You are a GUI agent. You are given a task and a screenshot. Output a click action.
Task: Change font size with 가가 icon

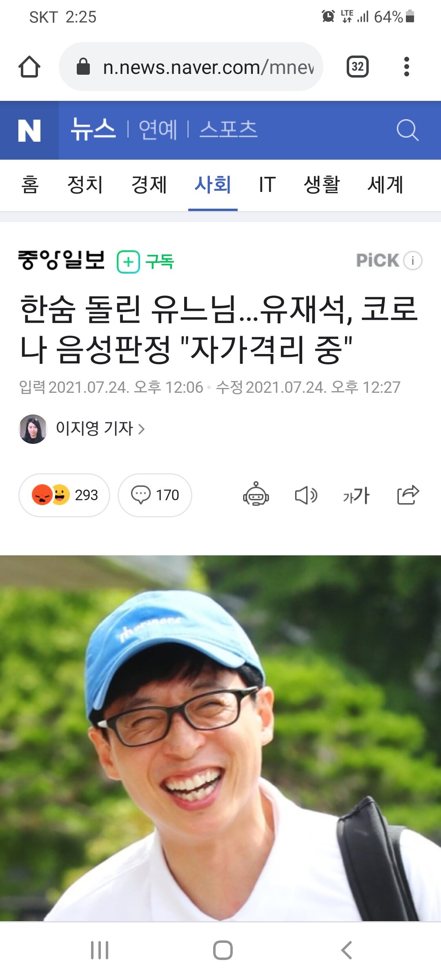356,495
